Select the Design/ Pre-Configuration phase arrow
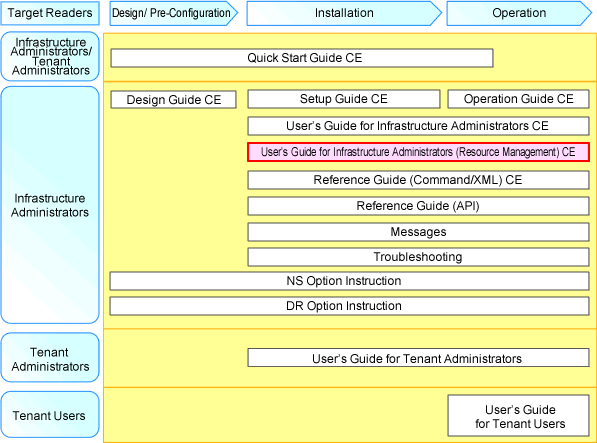597x443 pixels. [x=174, y=13]
